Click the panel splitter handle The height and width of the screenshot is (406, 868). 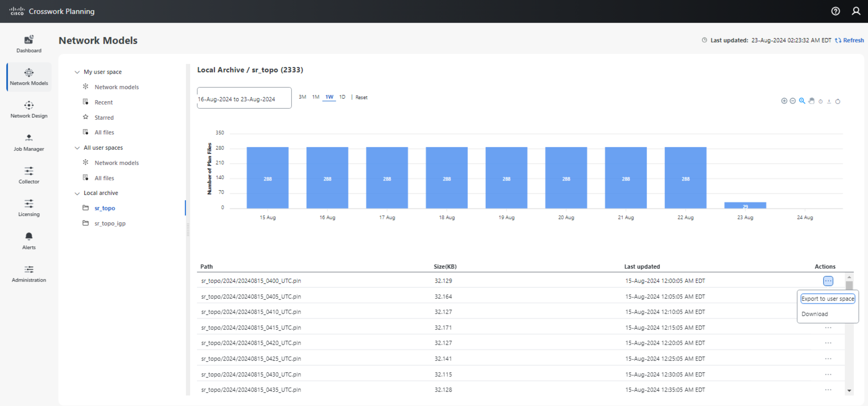coord(188,230)
